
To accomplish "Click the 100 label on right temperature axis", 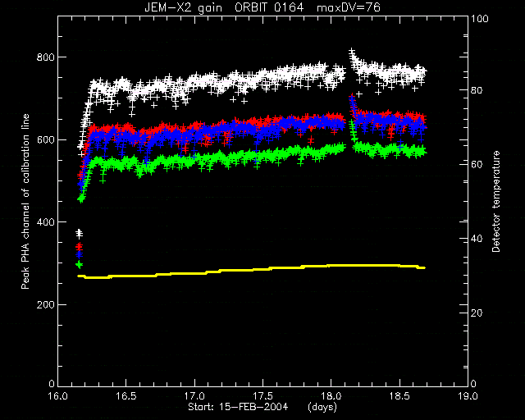I will [x=480, y=19].
